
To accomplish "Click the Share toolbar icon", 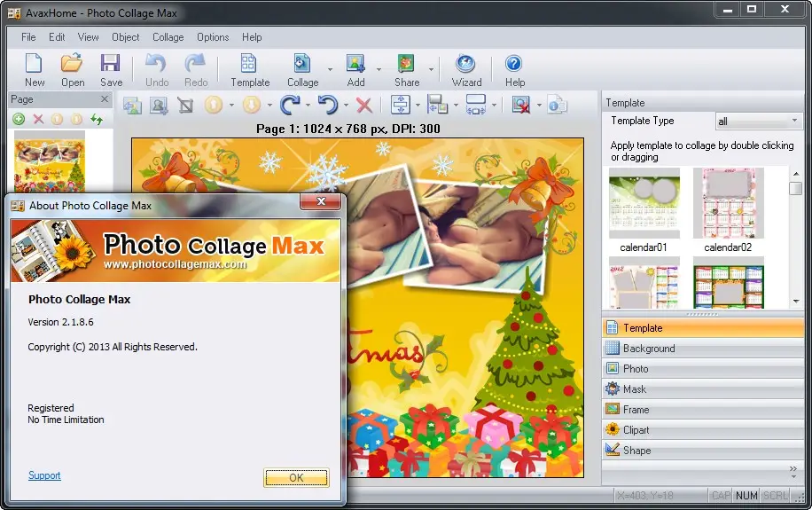I will coord(407,70).
